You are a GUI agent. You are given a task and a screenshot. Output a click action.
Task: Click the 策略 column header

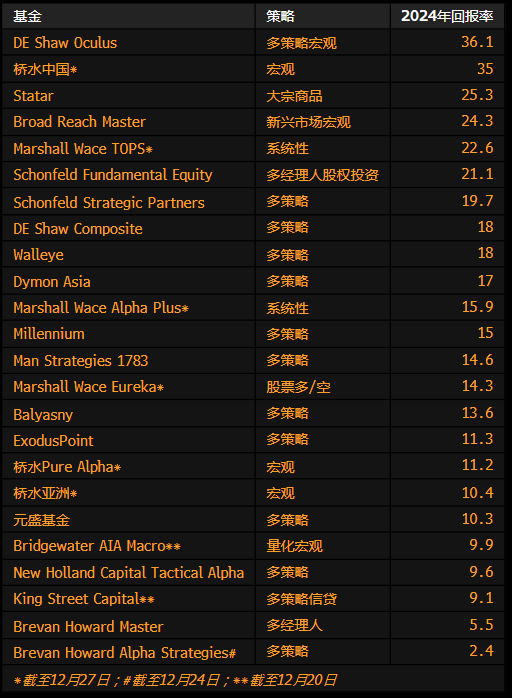pyautogui.click(x=280, y=16)
